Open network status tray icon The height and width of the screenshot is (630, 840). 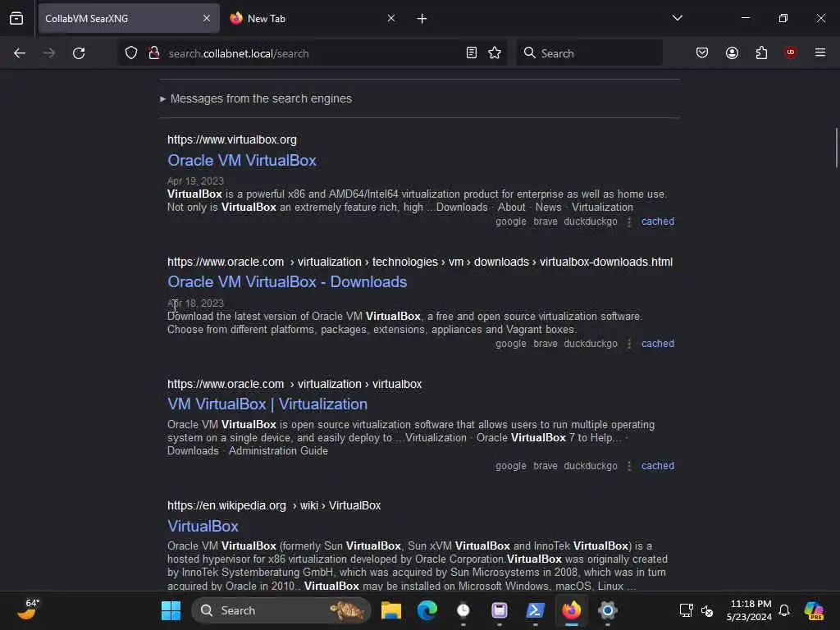pyautogui.click(x=686, y=610)
